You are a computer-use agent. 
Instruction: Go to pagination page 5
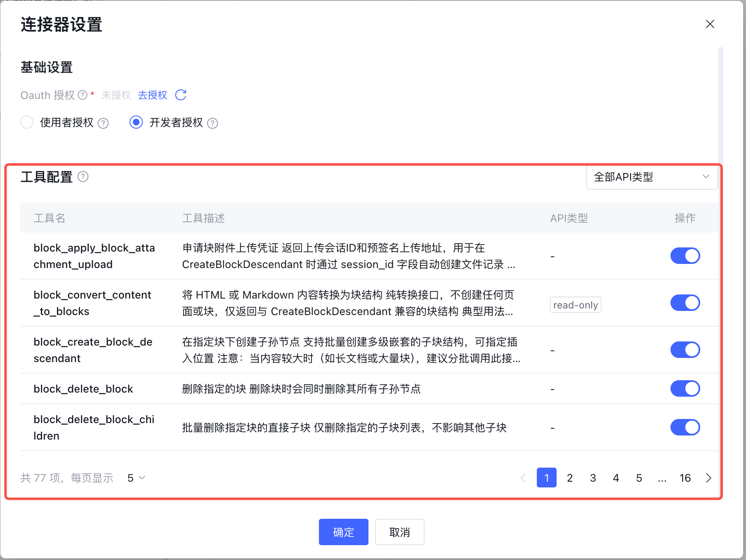pyautogui.click(x=639, y=478)
